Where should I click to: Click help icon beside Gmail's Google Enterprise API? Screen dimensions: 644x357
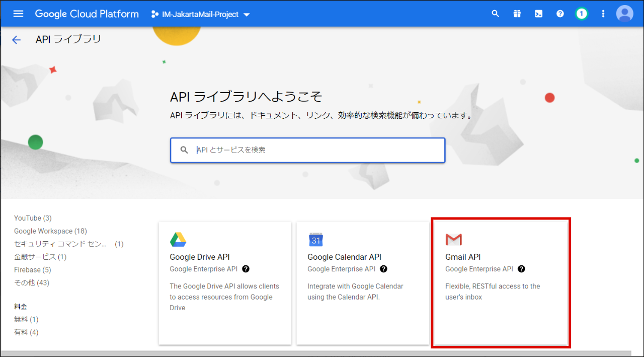[521, 269]
